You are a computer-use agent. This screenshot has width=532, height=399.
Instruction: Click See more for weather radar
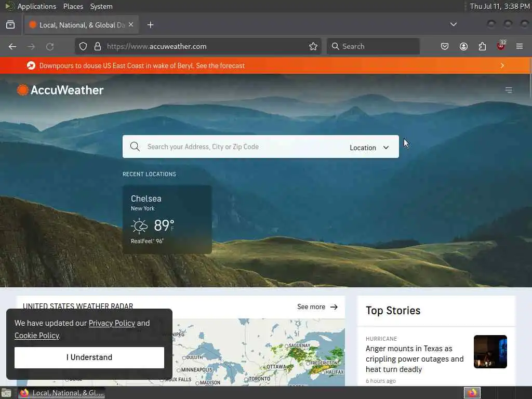pyautogui.click(x=317, y=307)
